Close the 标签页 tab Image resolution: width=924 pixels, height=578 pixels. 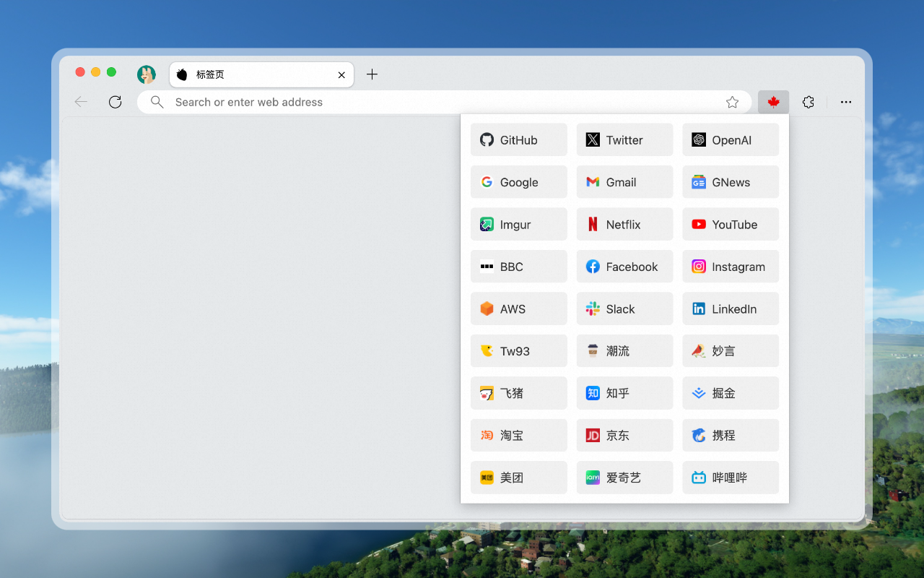pyautogui.click(x=341, y=75)
